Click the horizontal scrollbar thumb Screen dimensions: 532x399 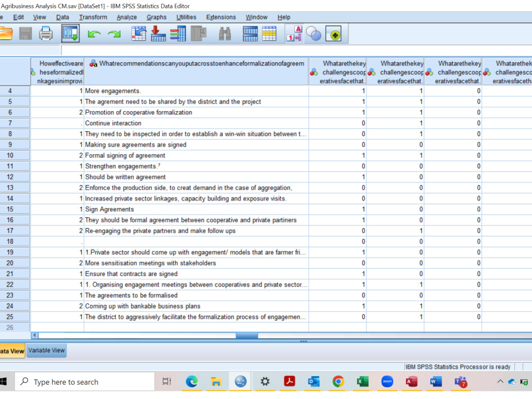(x=247, y=336)
